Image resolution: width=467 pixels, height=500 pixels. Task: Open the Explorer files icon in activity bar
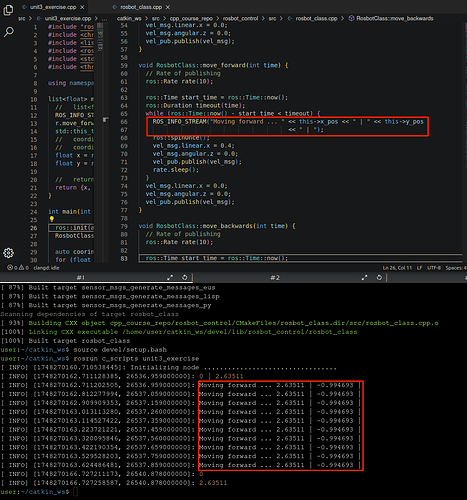coord(8,10)
